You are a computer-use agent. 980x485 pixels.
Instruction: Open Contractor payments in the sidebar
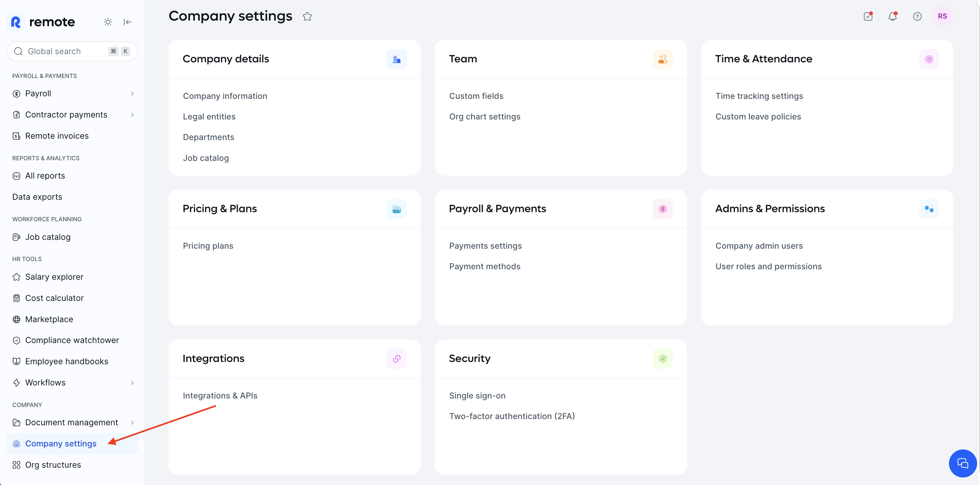pyautogui.click(x=72, y=115)
